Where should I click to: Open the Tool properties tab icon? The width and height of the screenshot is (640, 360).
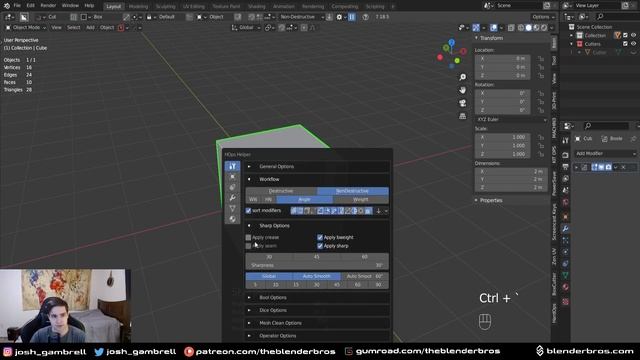(565, 140)
